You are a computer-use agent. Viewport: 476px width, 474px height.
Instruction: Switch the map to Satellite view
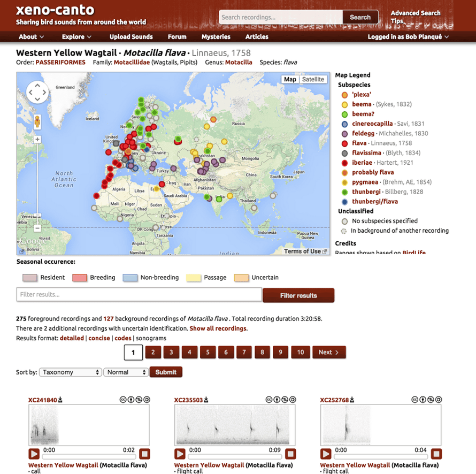(x=313, y=79)
